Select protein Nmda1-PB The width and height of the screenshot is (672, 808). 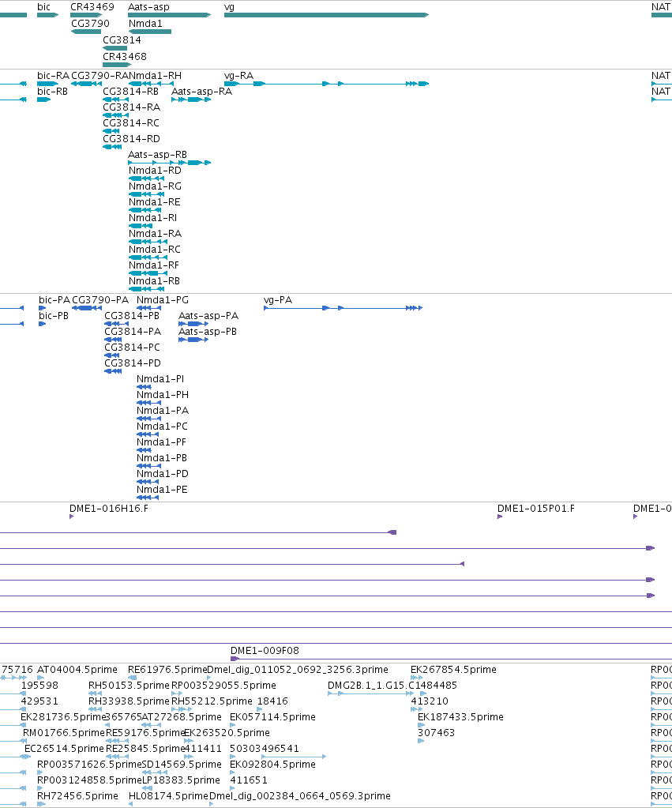tap(149, 466)
